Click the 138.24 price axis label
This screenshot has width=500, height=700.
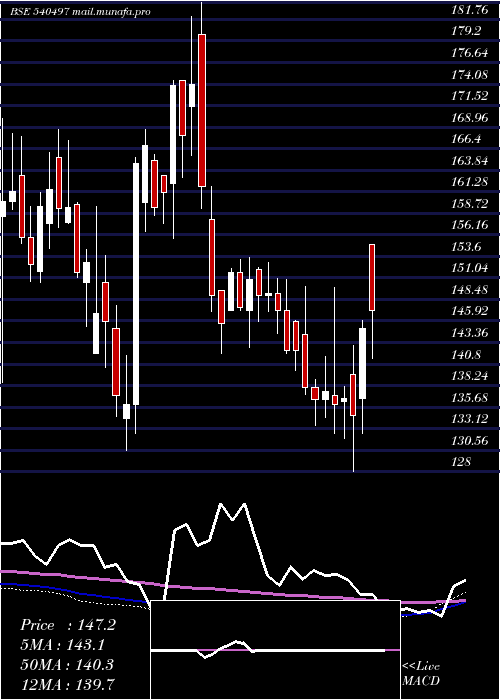point(469,376)
